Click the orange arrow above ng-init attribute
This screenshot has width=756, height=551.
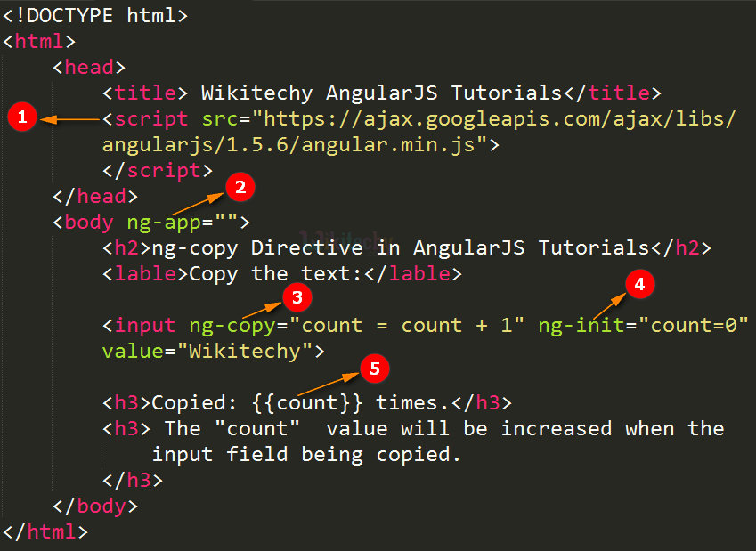609,306
